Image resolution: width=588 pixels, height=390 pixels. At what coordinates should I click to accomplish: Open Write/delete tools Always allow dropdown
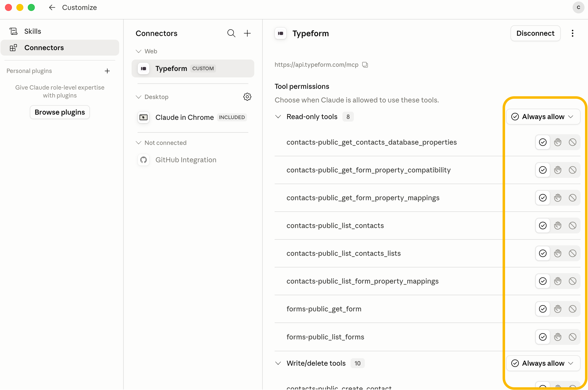(543, 363)
